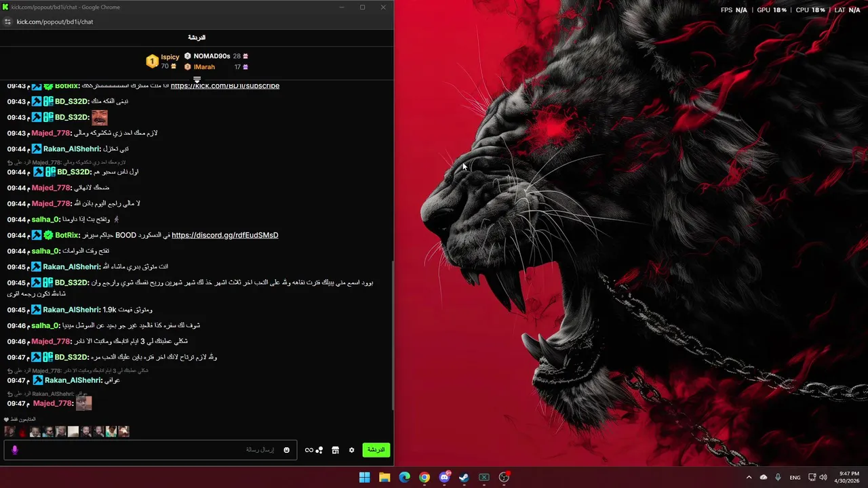Click OneDrive cloud tray icon
The image size is (868, 488).
pyautogui.click(x=764, y=477)
